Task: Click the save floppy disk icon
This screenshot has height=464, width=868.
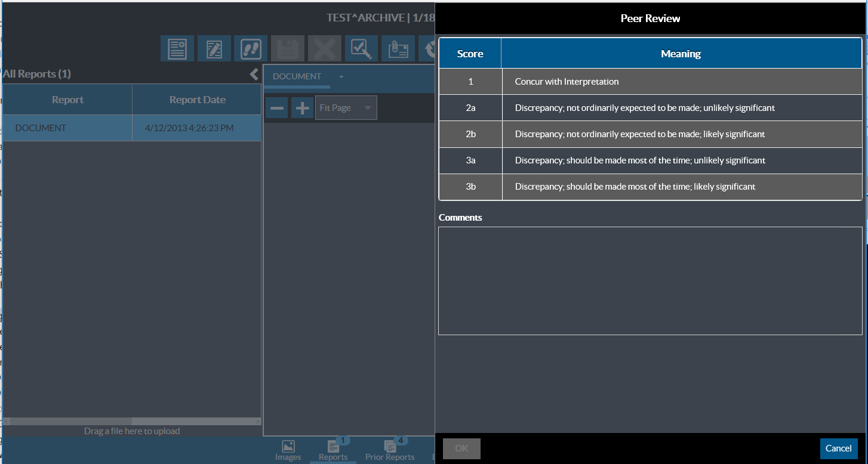Action: tap(288, 48)
